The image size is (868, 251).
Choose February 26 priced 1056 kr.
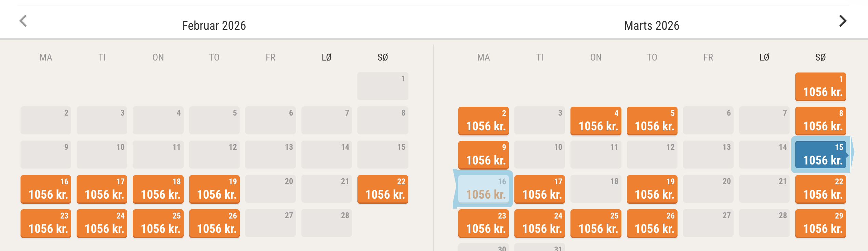pyautogui.click(x=214, y=223)
